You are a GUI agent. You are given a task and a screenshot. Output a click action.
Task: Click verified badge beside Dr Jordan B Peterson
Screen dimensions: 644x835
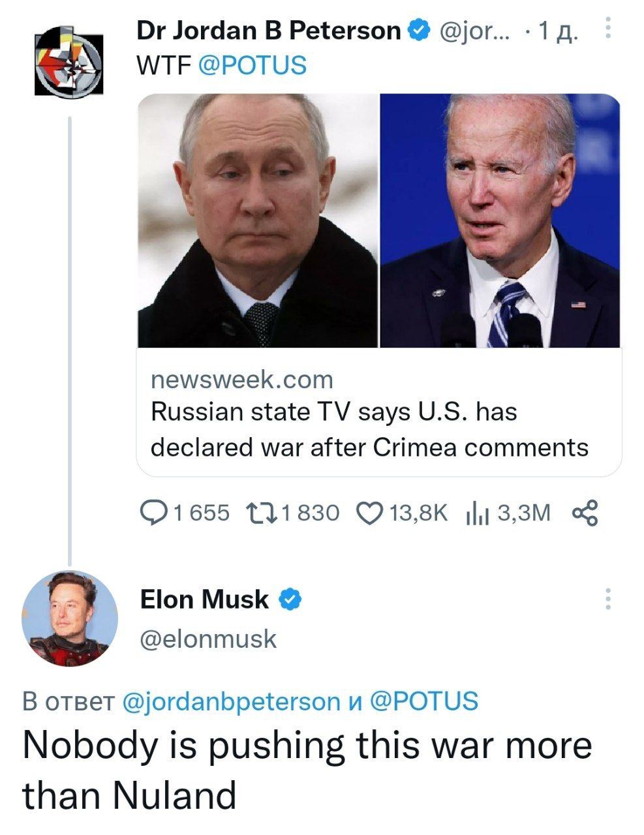click(418, 31)
